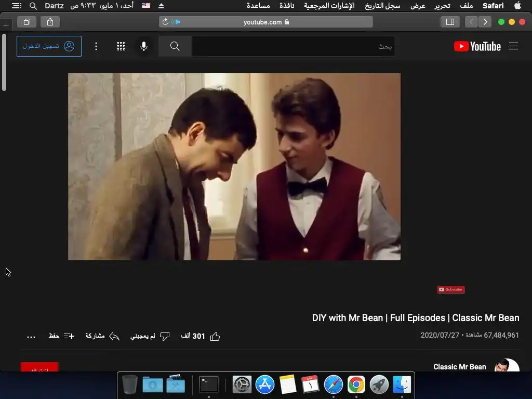
Task: Open the Apple menu
Action: click(x=517, y=5)
